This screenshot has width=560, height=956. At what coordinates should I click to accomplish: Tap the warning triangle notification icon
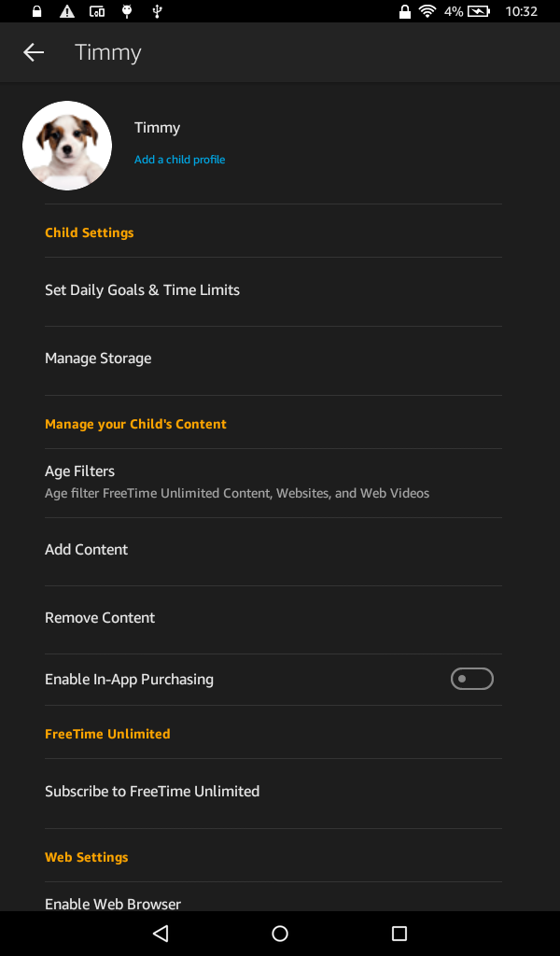[67, 11]
